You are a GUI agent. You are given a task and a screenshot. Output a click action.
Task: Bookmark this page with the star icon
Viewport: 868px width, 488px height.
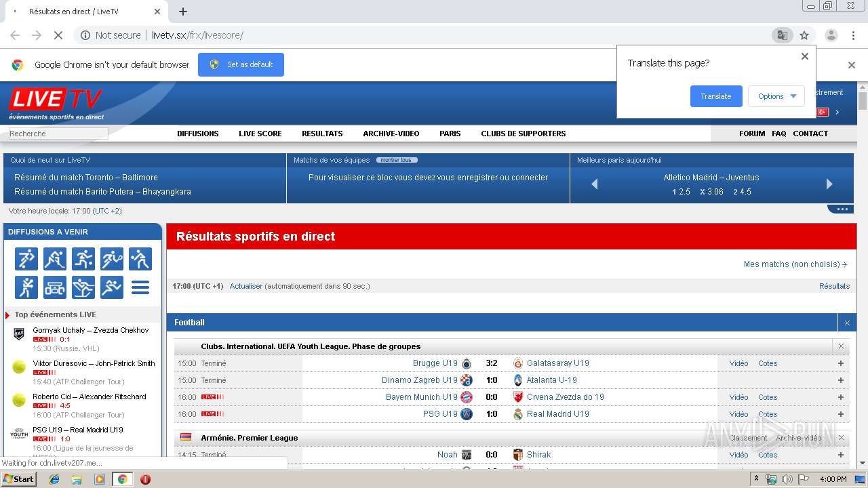[804, 35]
